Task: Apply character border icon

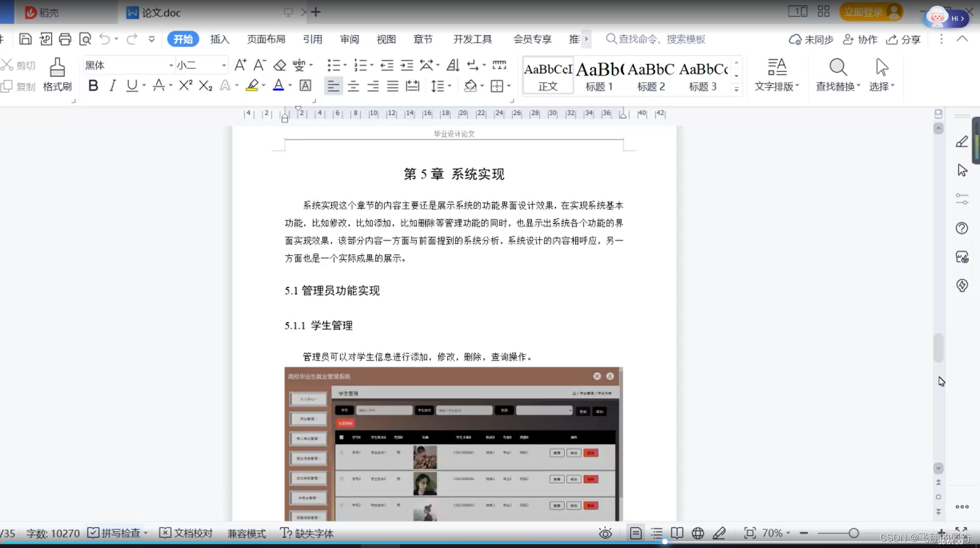Action: coord(305,85)
